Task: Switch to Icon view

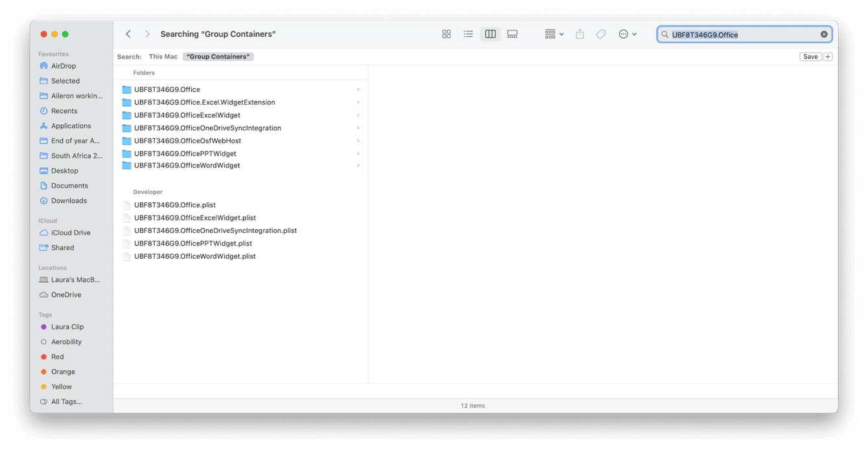Action: coord(446,34)
